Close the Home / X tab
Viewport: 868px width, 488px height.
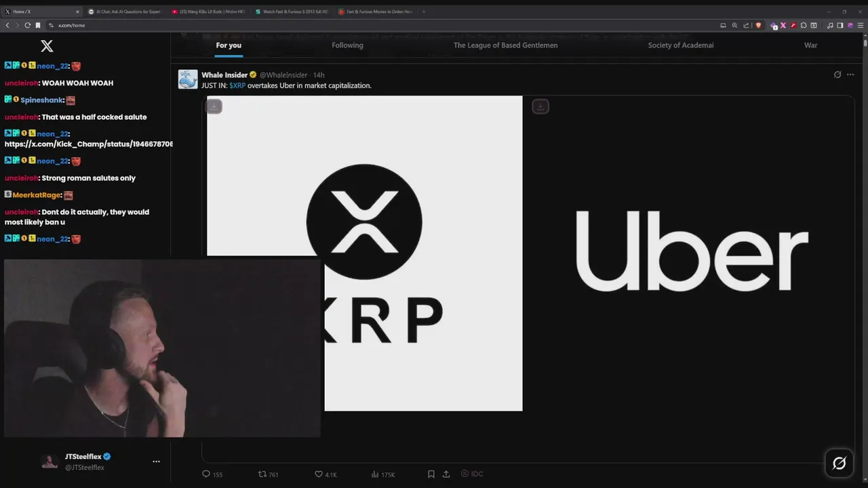(77, 12)
